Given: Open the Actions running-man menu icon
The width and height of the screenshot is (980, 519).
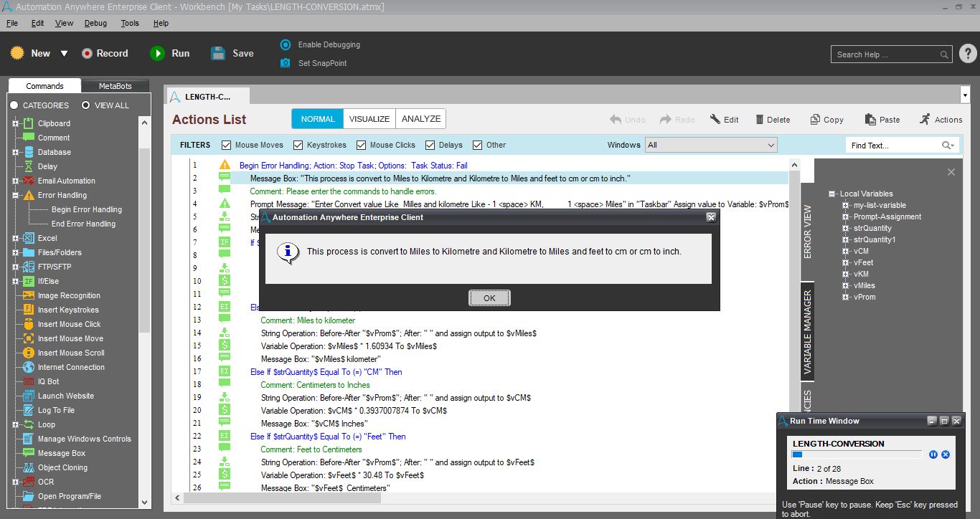Looking at the screenshot, I should pyautogui.click(x=925, y=119).
